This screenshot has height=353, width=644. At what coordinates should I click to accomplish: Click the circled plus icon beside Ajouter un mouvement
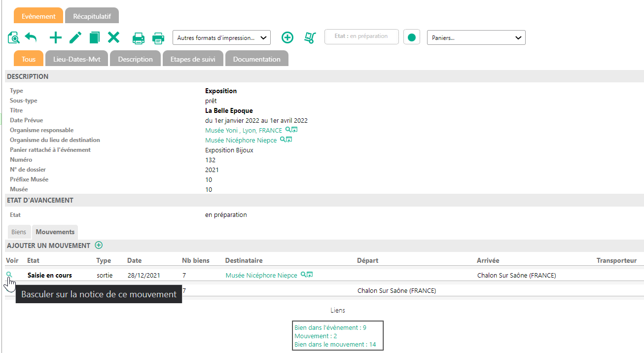(99, 245)
